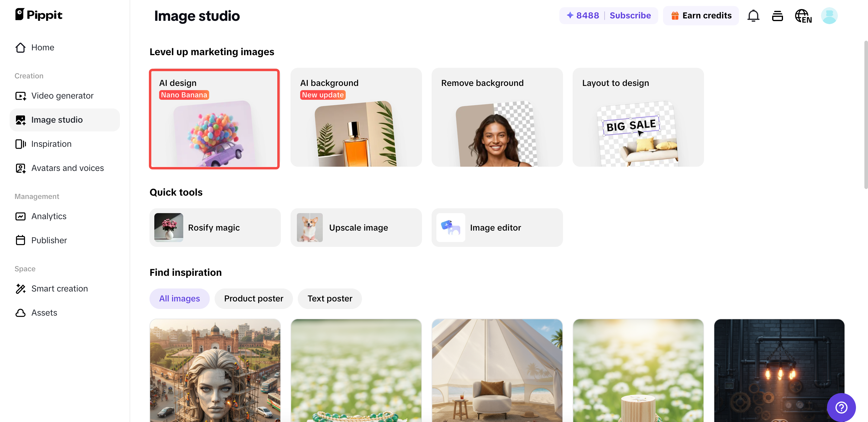Viewport: 868px width, 422px height.
Task: Click the notification bell icon
Action: point(753,16)
